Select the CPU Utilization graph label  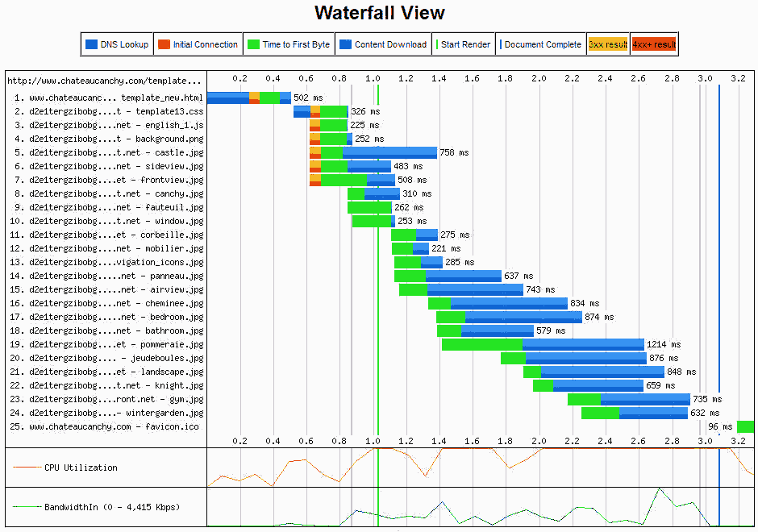(x=81, y=468)
